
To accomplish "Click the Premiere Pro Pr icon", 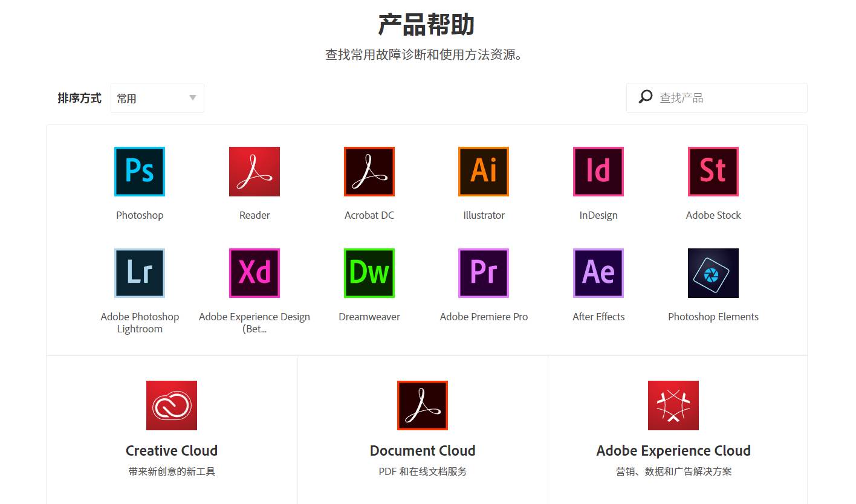I will (x=484, y=273).
